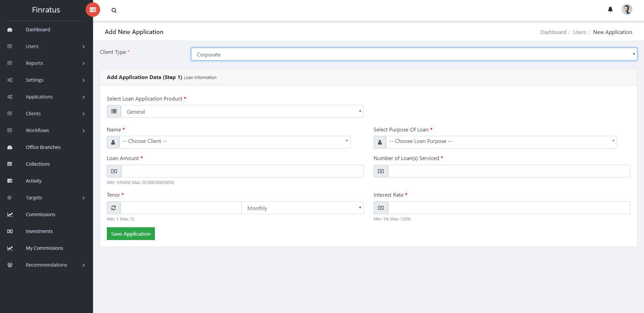Click the Commissions chart icon in sidebar

[10, 214]
